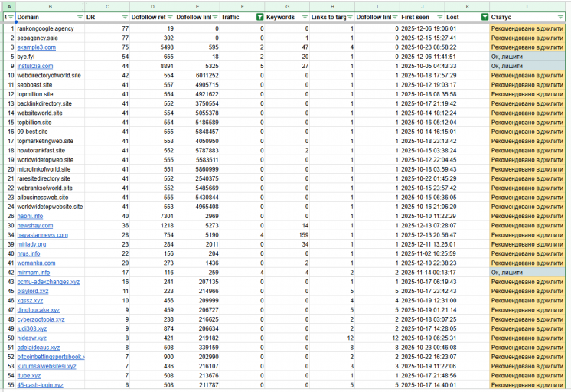Select the seoboast.site cell

[x=51, y=85]
